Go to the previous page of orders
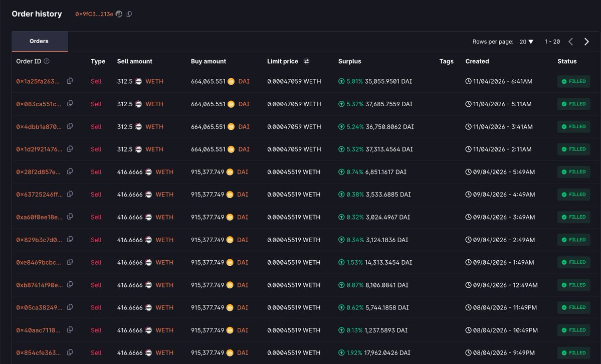The image size is (601, 364). 571,42
